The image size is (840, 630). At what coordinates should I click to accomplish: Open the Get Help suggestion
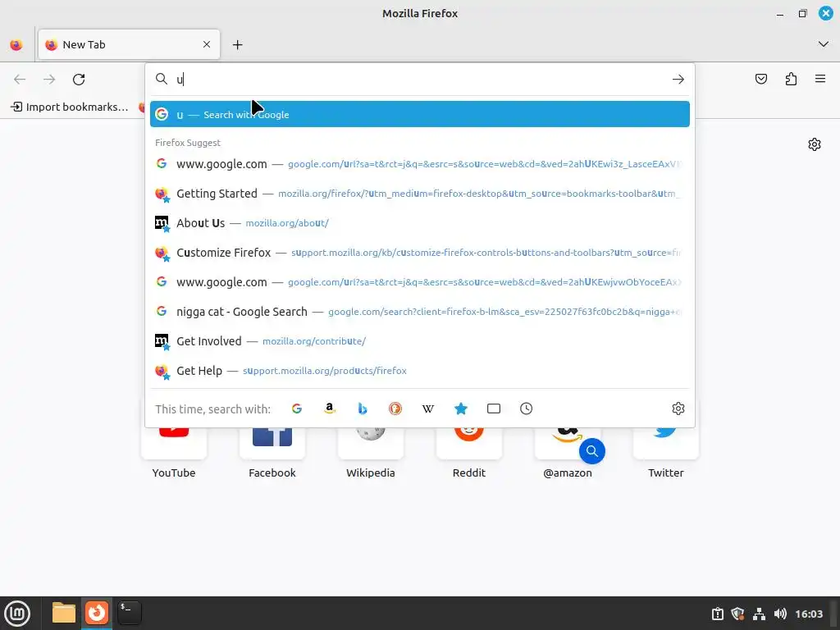(419, 371)
